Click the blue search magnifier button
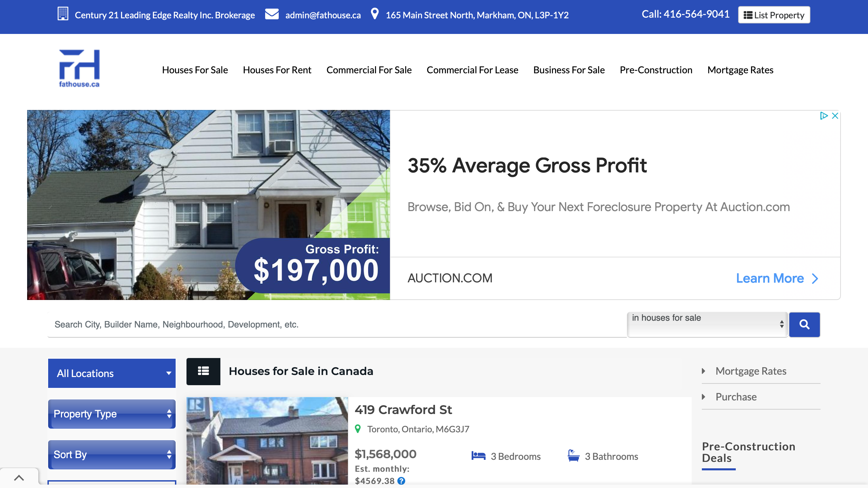Screen dimensions: 868x488 [x=804, y=324]
